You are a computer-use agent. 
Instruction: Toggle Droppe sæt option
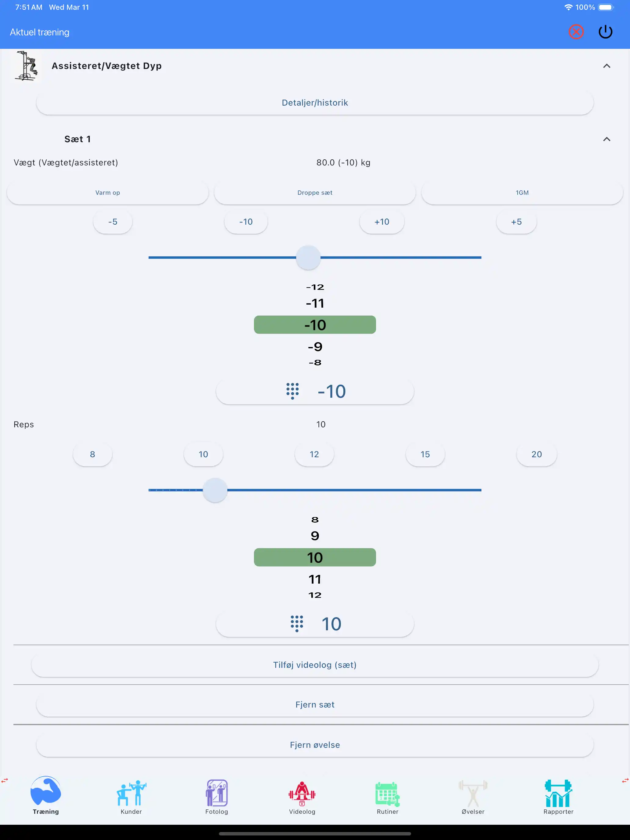click(x=315, y=193)
